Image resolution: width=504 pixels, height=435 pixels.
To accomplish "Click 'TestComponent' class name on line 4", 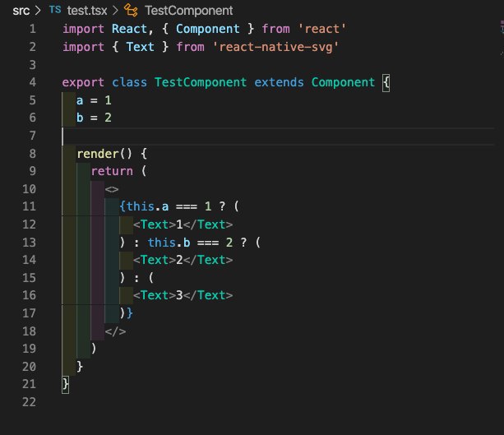I will 201,82.
